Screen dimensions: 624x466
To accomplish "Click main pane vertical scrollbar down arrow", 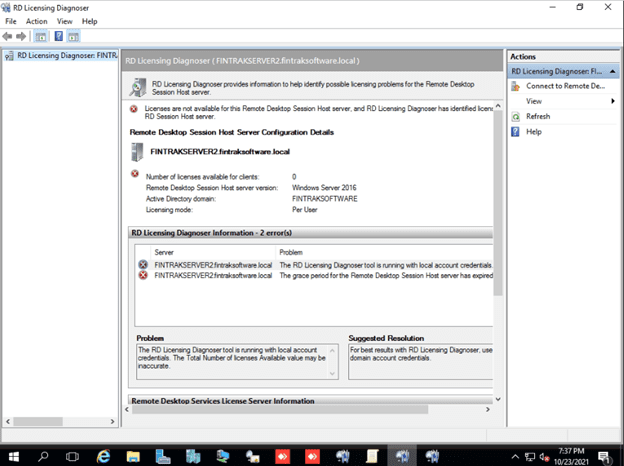I will 498,399.
